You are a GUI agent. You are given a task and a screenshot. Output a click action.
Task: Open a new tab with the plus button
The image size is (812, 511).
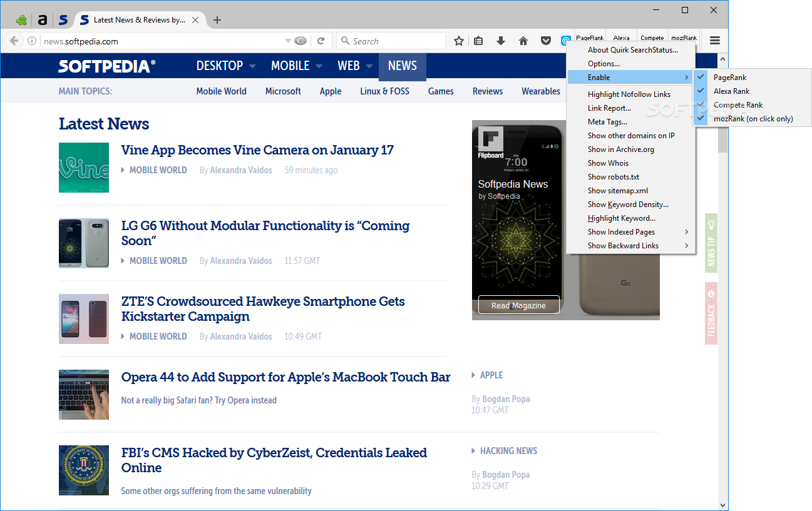[x=217, y=20]
